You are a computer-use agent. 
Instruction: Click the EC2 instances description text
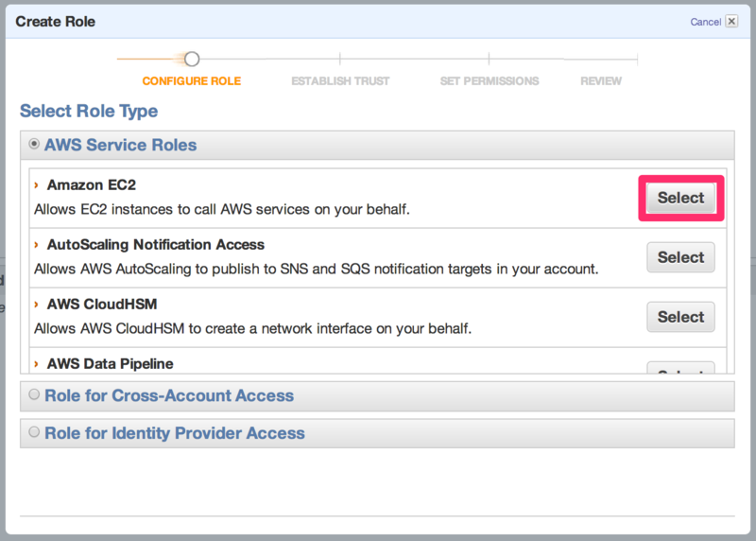(222, 209)
